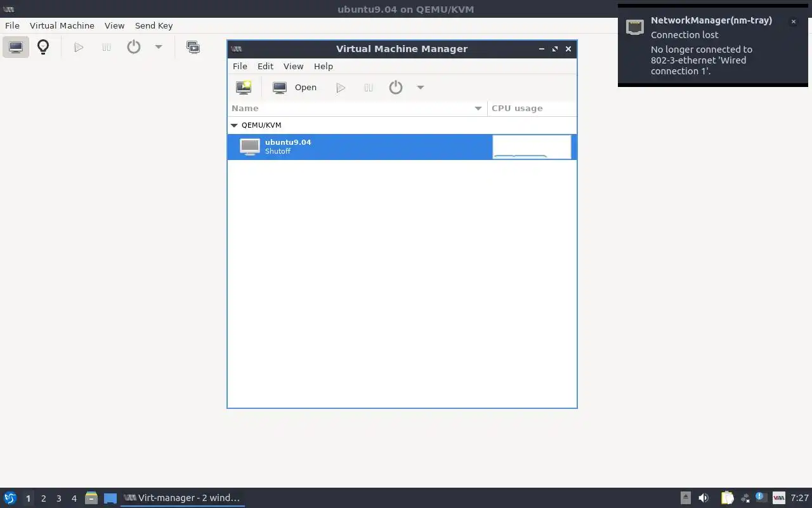This screenshot has height=508, width=812.
Task: Open File menu in ubuntu9.04 window
Action: tap(12, 25)
